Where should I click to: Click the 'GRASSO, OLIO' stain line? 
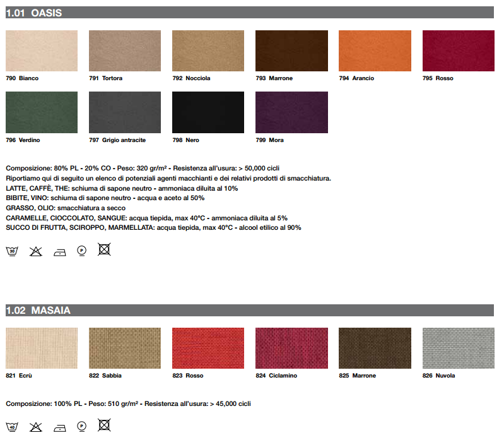[66, 208]
